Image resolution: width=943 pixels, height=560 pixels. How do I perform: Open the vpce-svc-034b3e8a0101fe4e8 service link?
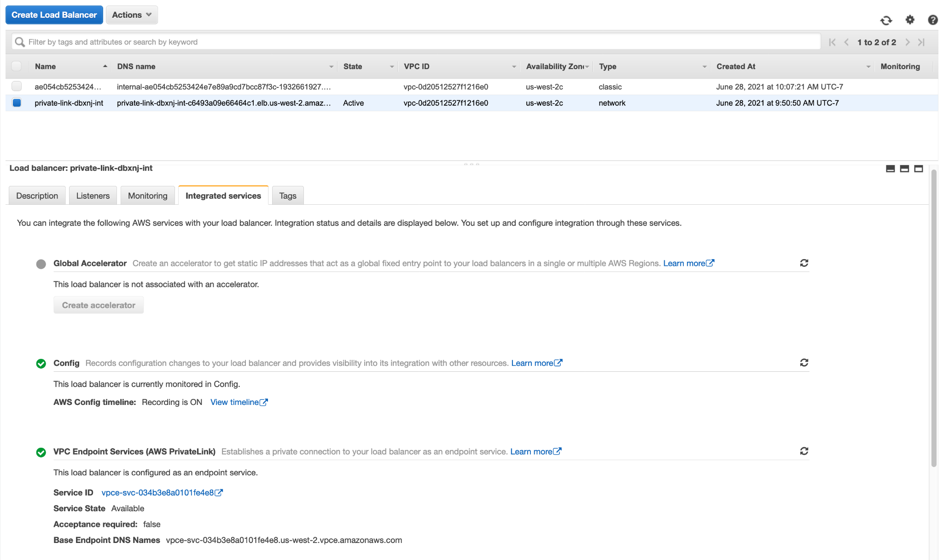point(157,493)
